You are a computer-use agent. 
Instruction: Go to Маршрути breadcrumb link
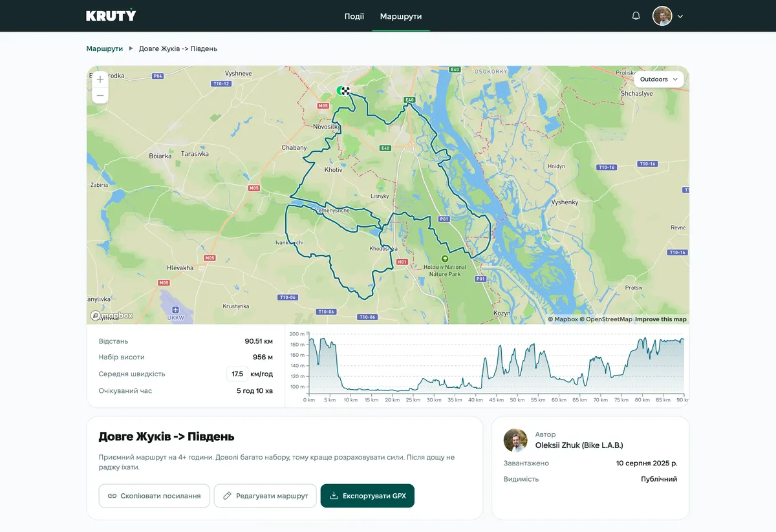(x=104, y=48)
